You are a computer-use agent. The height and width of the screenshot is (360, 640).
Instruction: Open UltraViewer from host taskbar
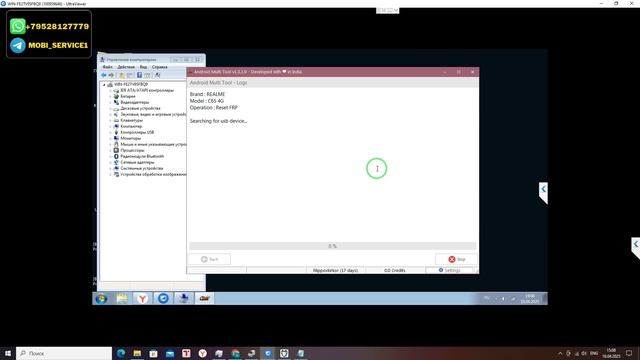268,353
